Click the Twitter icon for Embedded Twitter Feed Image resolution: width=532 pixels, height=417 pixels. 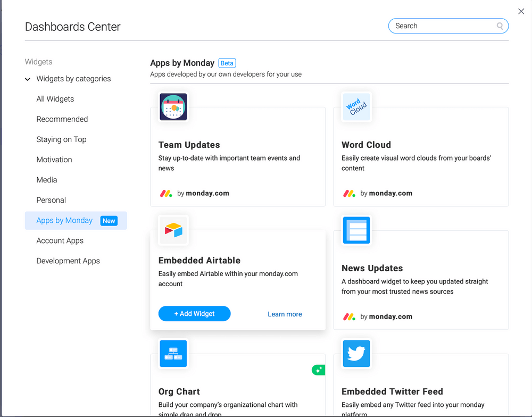tap(356, 353)
